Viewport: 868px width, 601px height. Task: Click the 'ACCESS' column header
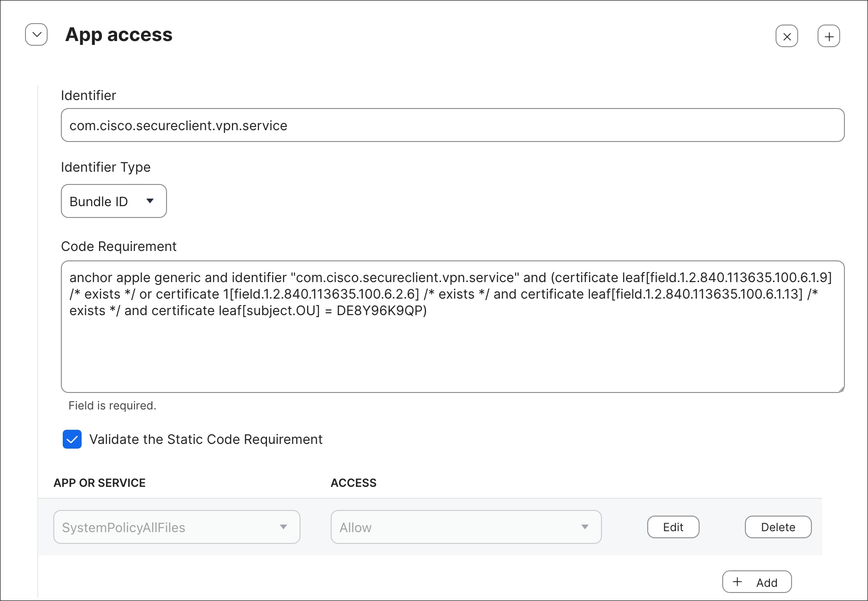(x=353, y=483)
